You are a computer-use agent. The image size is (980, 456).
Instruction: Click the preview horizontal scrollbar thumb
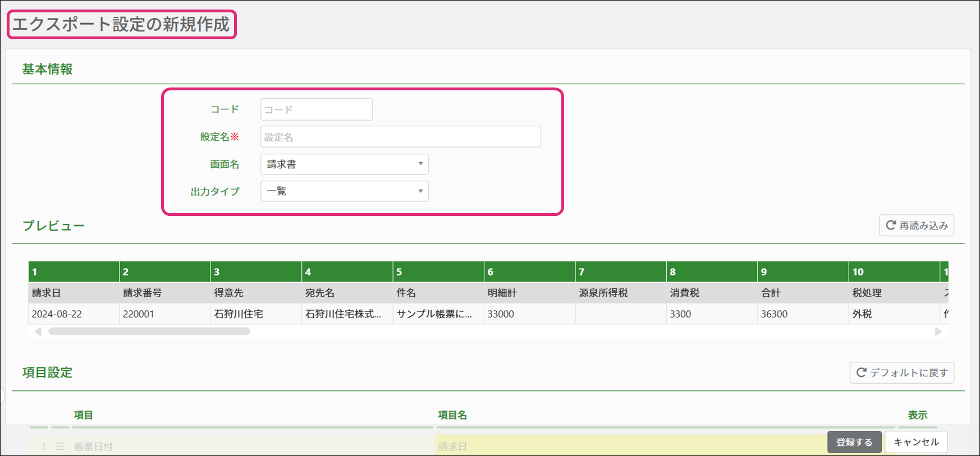click(x=149, y=331)
